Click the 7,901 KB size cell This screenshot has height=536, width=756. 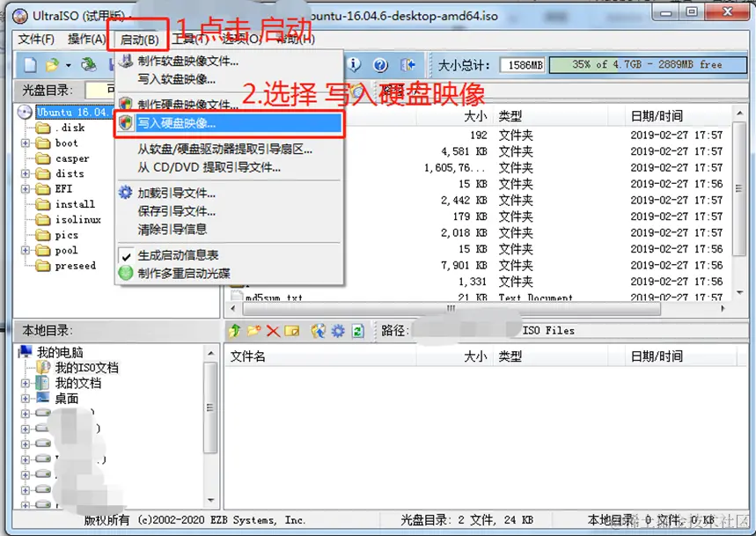pyautogui.click(x=464, y=265)
